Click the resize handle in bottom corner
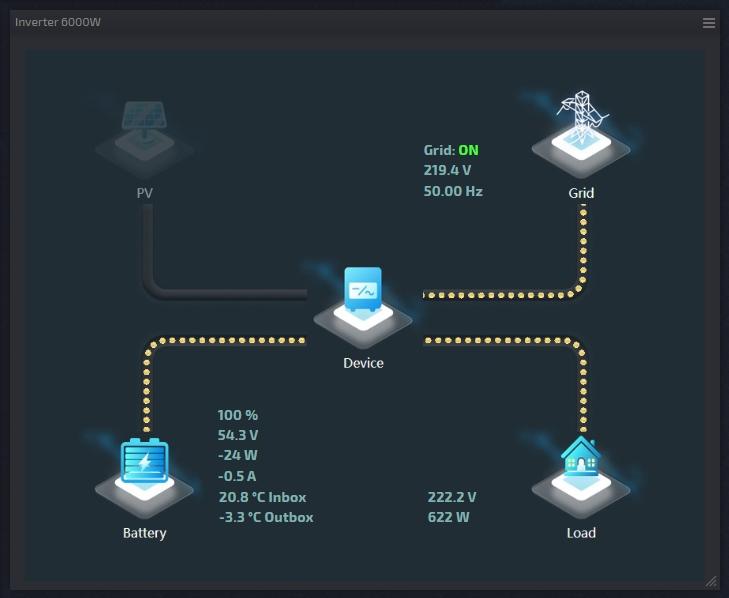The width and height of the screenshot is (729, 598). click(711, 581)
